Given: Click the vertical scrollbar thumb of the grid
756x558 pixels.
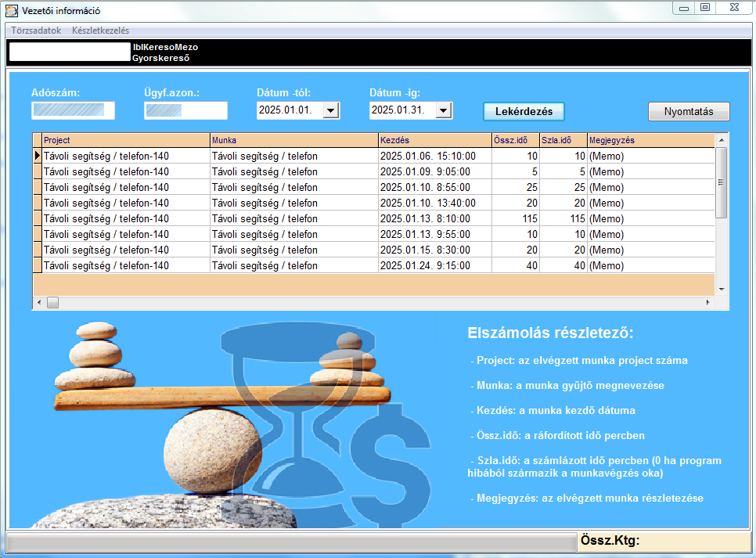Looking at the screenshot, I should [x=722, y=183].
